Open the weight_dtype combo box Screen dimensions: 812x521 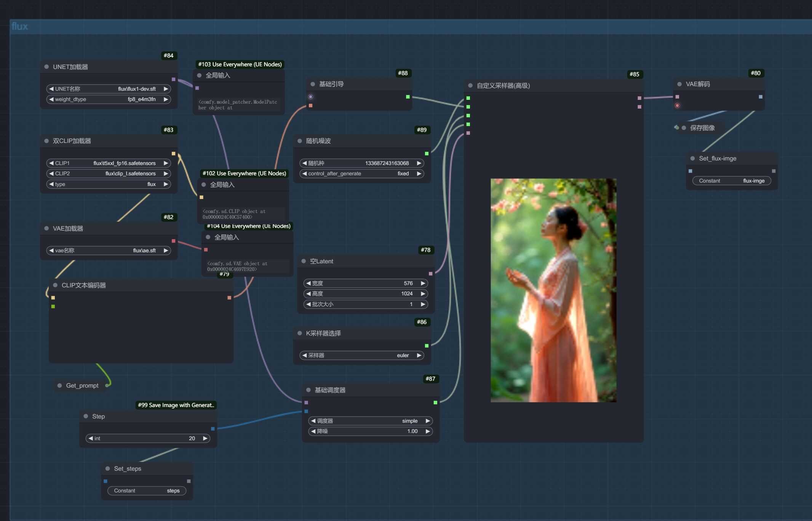pos(109,99)
